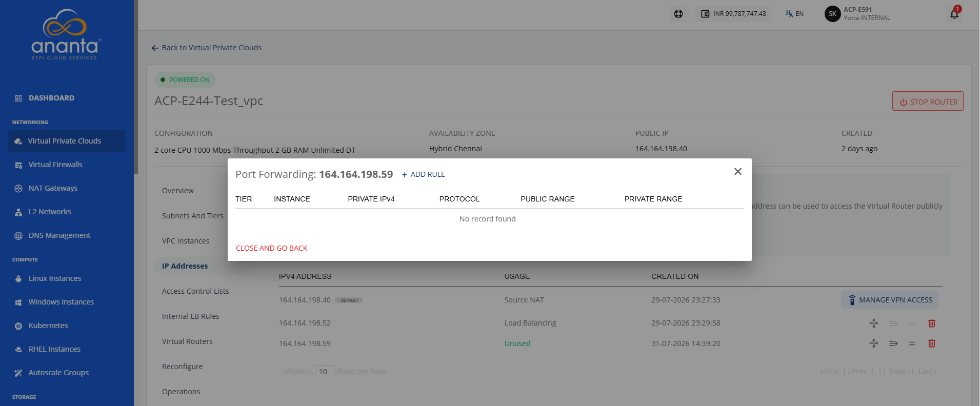Click the Linux Instances sidebar icon
Screen dimensions: 980x406
18,279
